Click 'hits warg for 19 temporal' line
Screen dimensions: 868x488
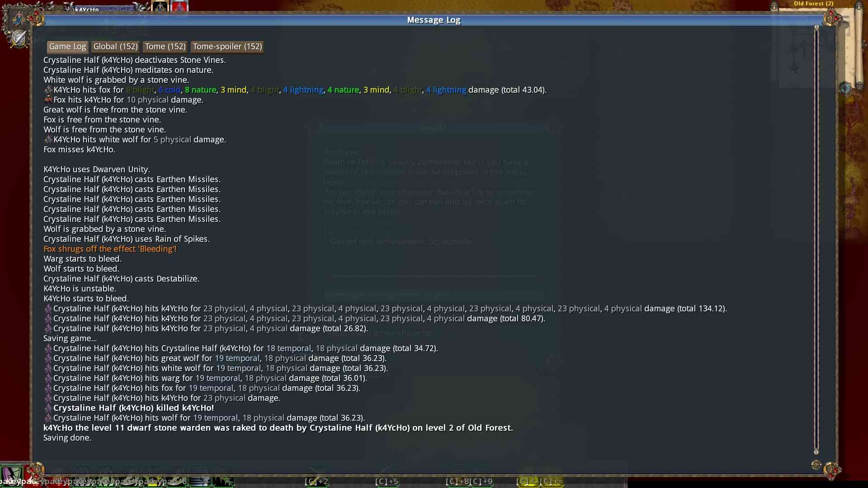(x=206, y=378)
